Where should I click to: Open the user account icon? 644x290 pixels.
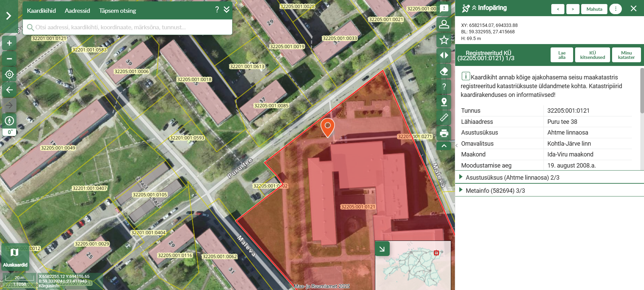[444, 24]
